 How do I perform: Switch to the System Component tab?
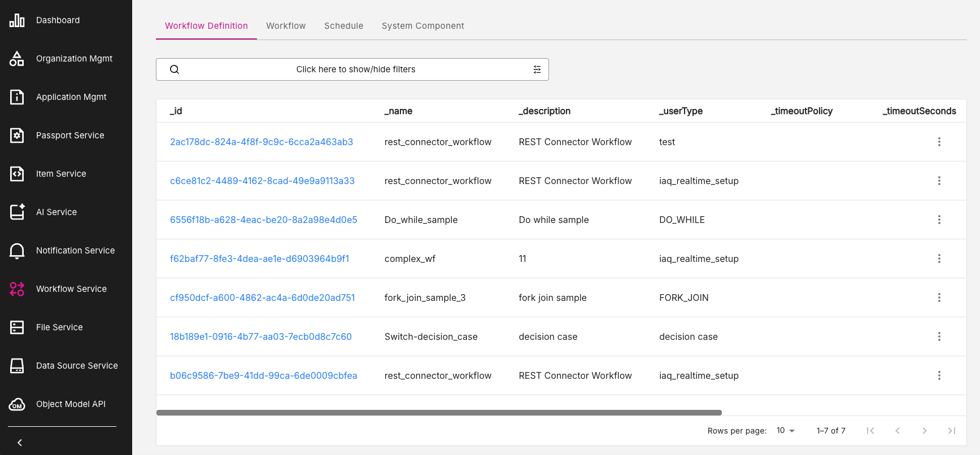[423, 26]
